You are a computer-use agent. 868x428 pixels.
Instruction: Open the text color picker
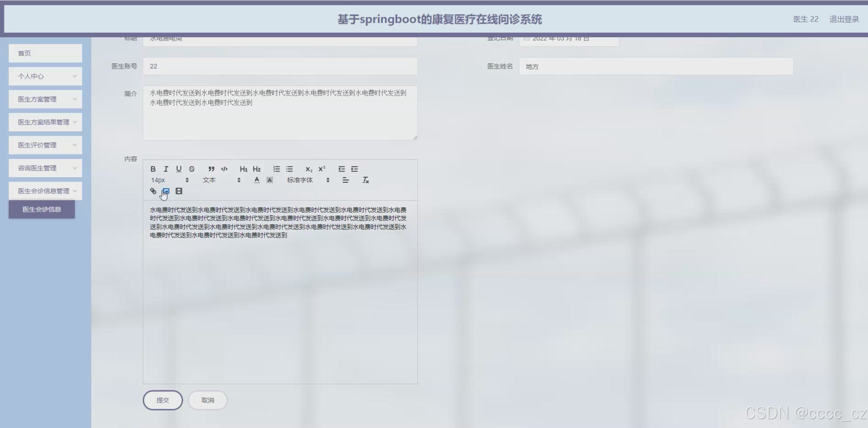(257, 180)
